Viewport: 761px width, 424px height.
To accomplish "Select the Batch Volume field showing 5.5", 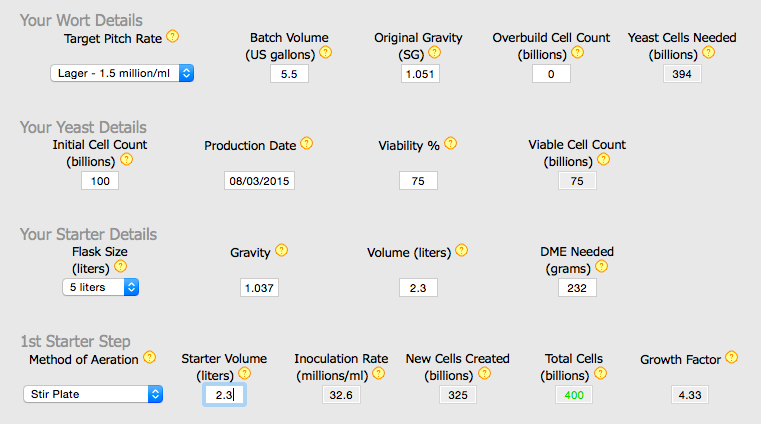I will (x=289, y=74).
